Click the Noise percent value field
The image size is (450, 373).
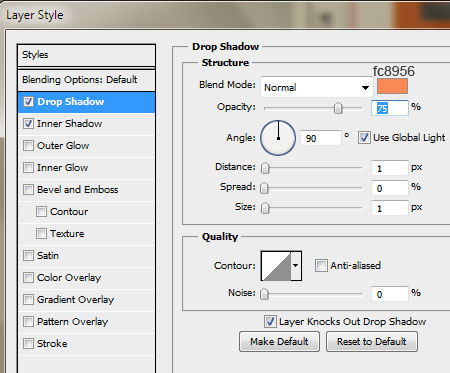[390, 294]
